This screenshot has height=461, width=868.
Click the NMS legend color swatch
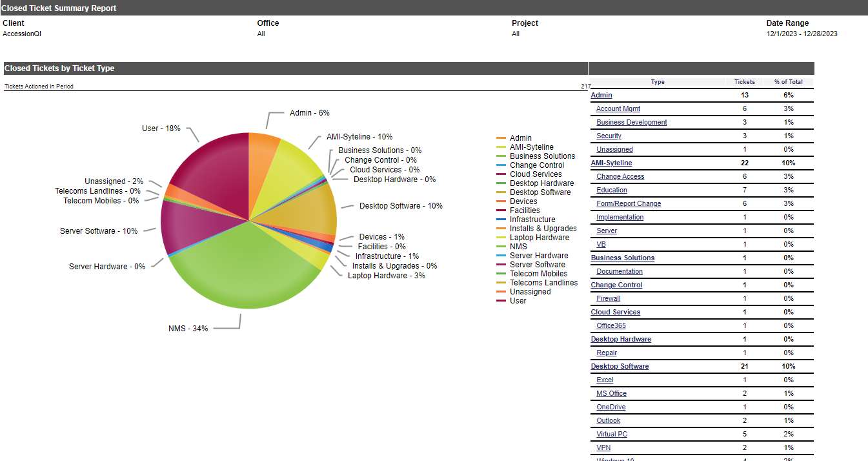(x=501, y=247)
